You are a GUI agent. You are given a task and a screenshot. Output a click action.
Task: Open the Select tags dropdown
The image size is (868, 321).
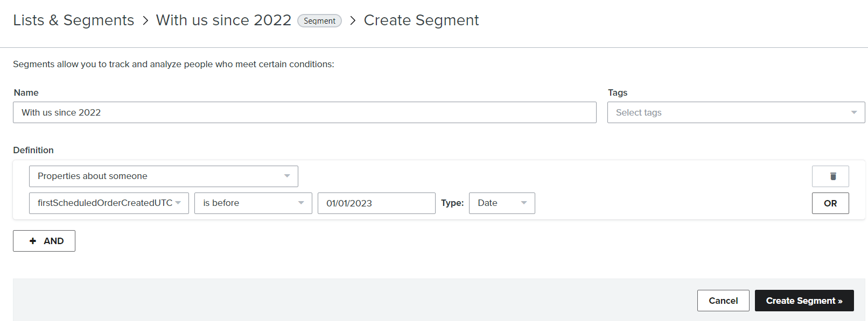click(x=736, y=112)
